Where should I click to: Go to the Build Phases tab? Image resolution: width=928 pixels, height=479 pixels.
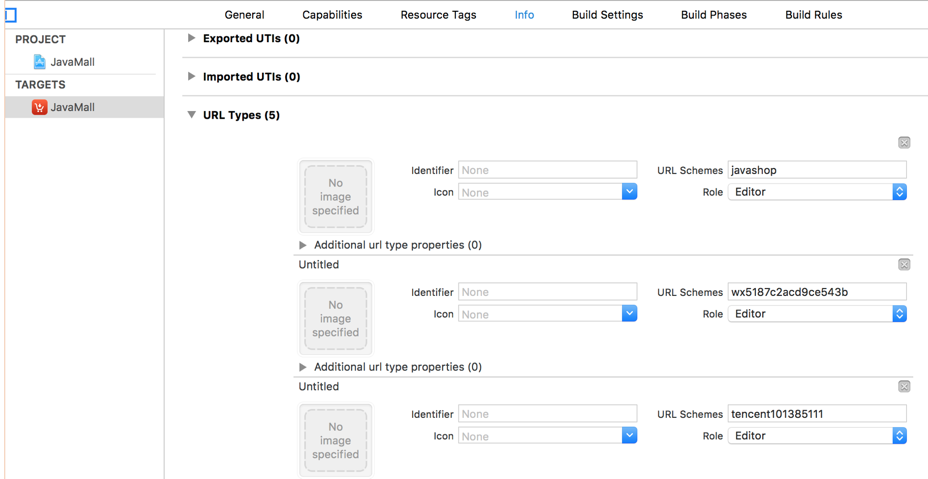pos(714,15)
